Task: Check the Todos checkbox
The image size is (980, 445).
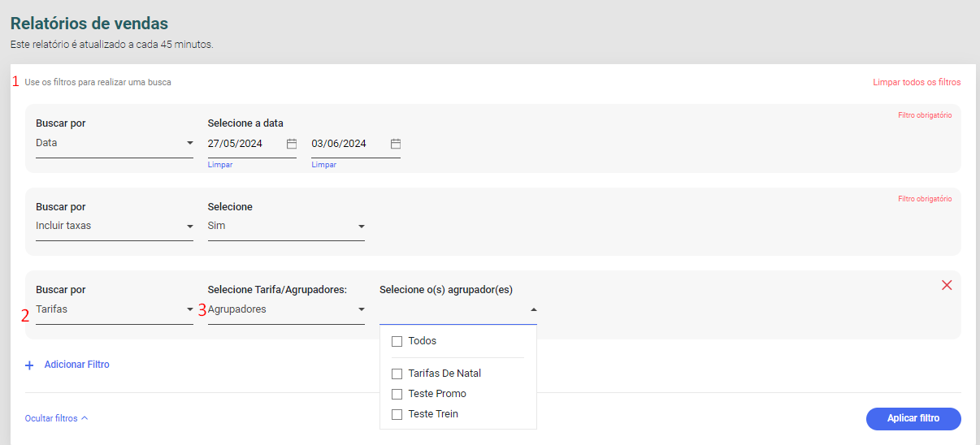Action: tap(397, 341)
